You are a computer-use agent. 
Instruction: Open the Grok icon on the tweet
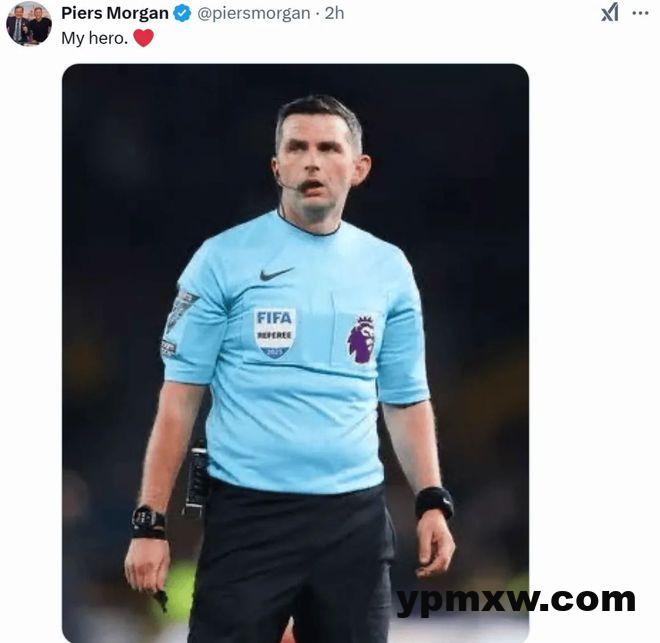coord(610,13)
